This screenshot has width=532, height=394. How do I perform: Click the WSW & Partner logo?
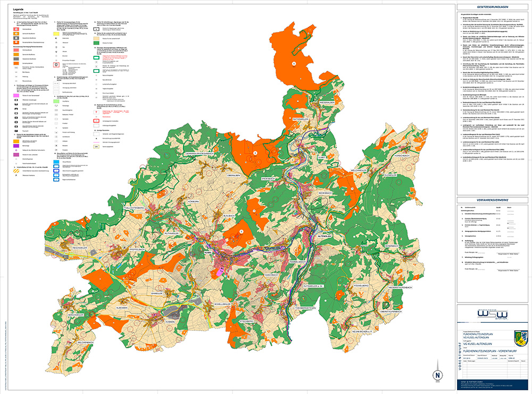492,315
